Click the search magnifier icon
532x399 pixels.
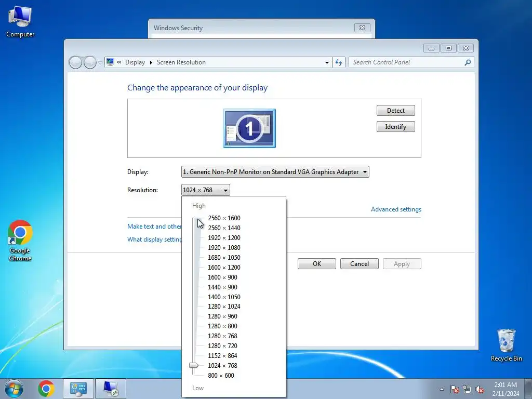[x=468, y=62]
